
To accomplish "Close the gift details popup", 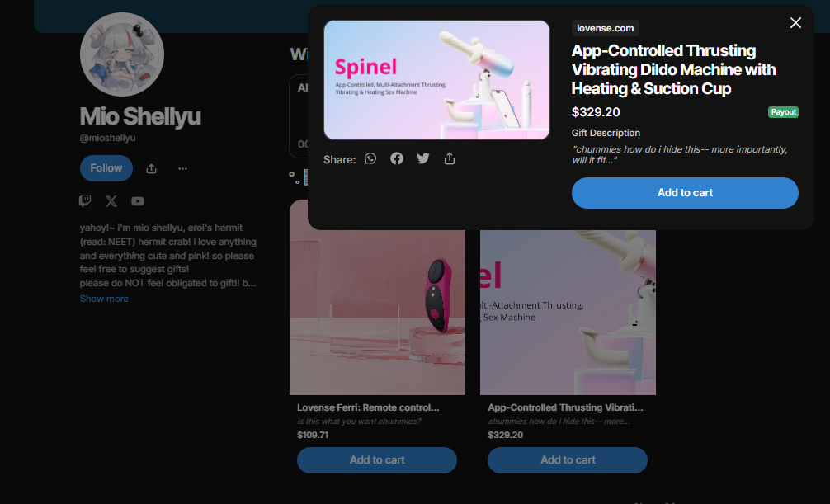I will 795,23.
